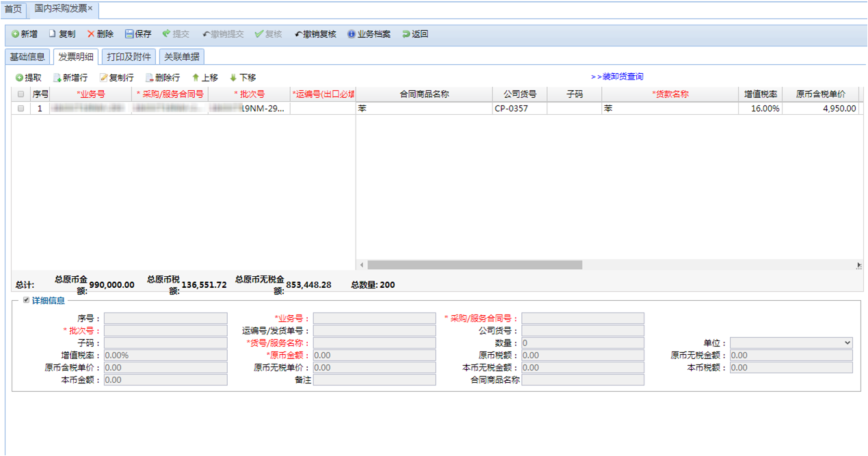The image size is (868, 456).
Task: Open the 打印及附件 tab
Action: click(129, 57)
